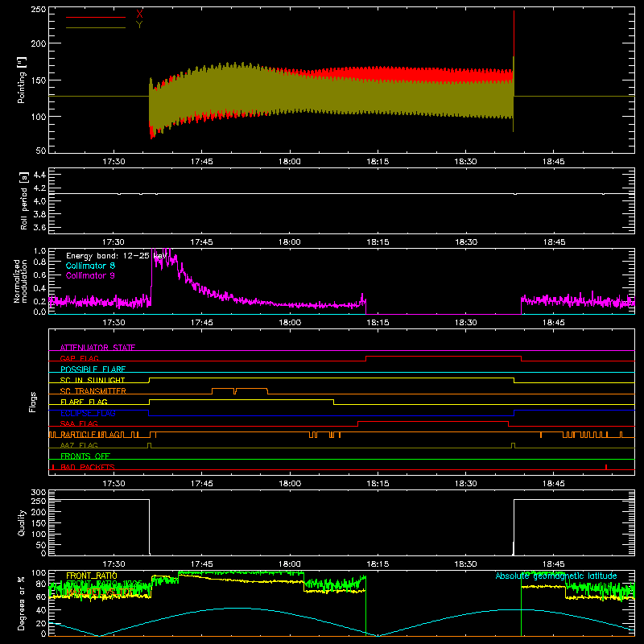
Task: Click the Pointing axis label
Action: tap(22, 80)
